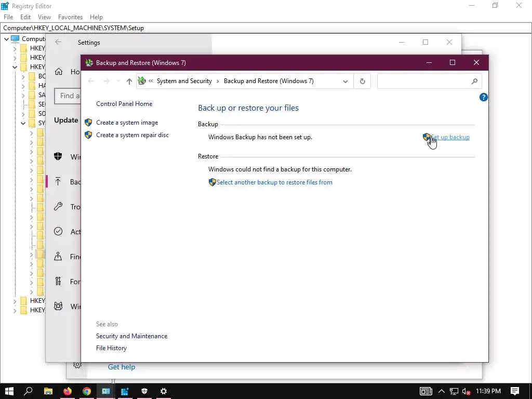Open File History link

pyautogui.click(x=111, y=348)
